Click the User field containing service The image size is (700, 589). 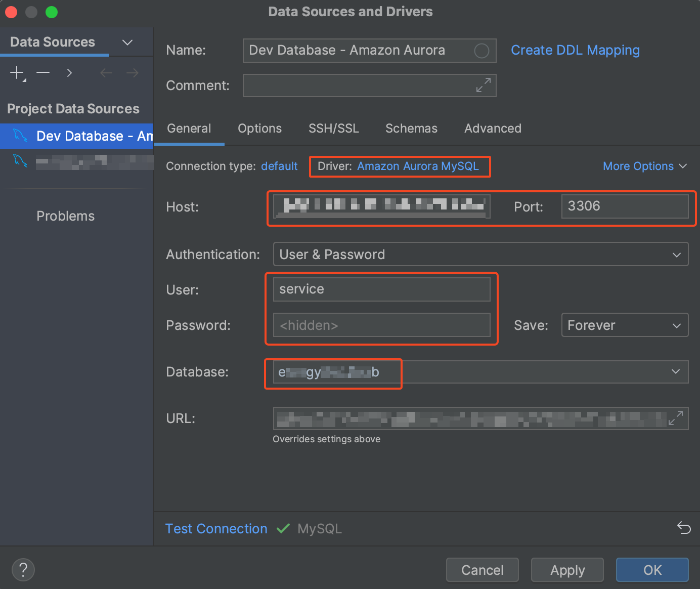point(382,289)
